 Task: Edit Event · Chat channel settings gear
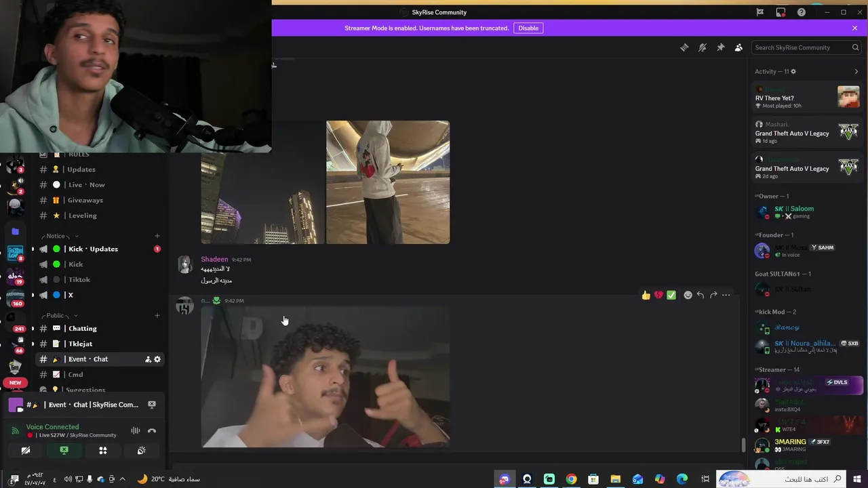click(157, 359)
